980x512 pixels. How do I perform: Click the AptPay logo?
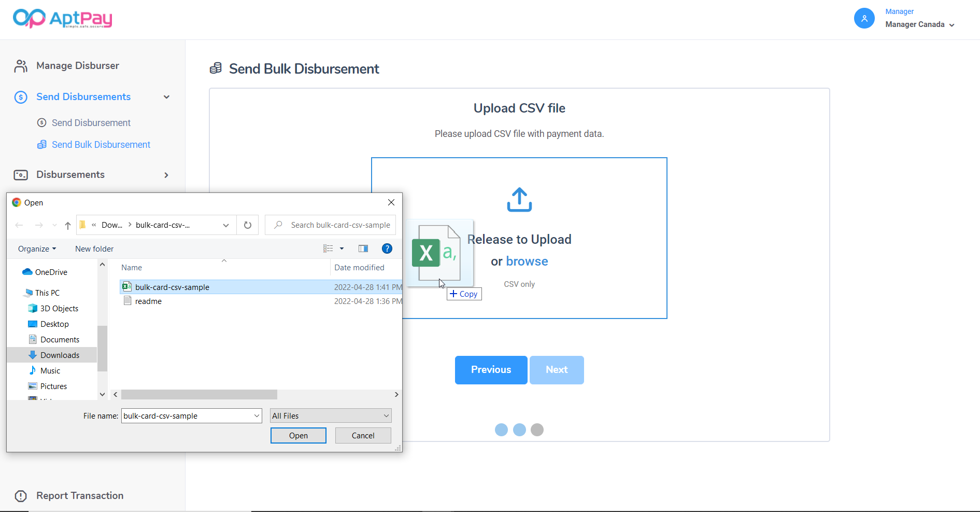coord(62,19)
